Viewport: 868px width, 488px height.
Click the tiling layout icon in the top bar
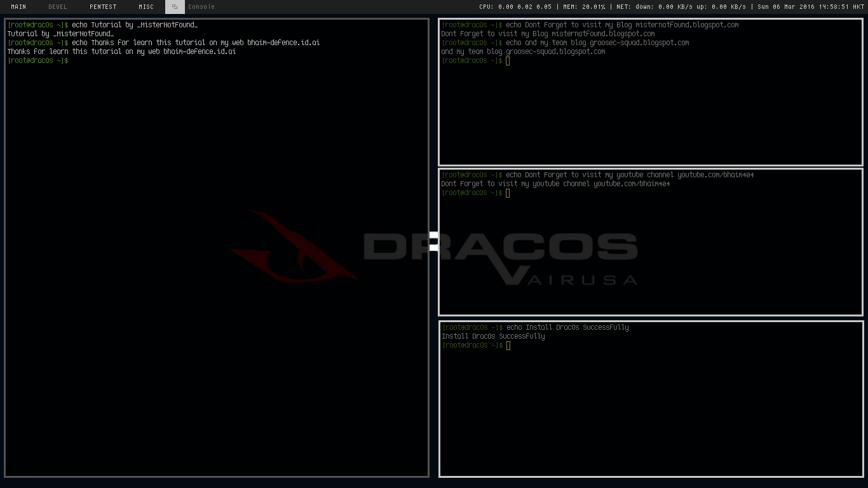175,6
